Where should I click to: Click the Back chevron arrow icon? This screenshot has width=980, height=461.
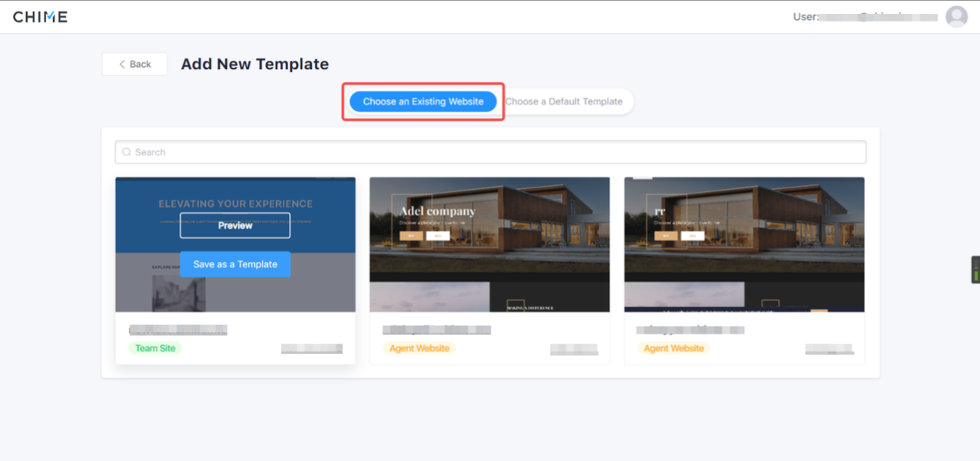click(122, 65)
